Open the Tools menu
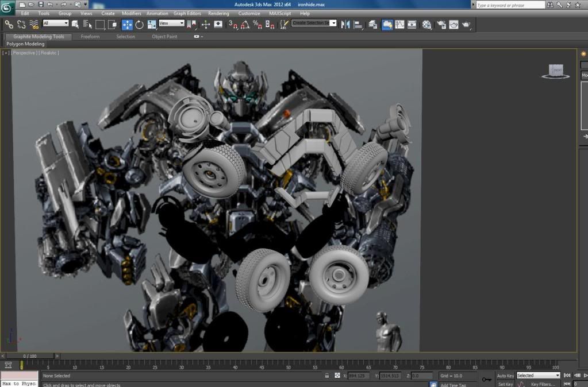Image resolution: width=588 pixels, height=387 pixels. click(44, 13)
